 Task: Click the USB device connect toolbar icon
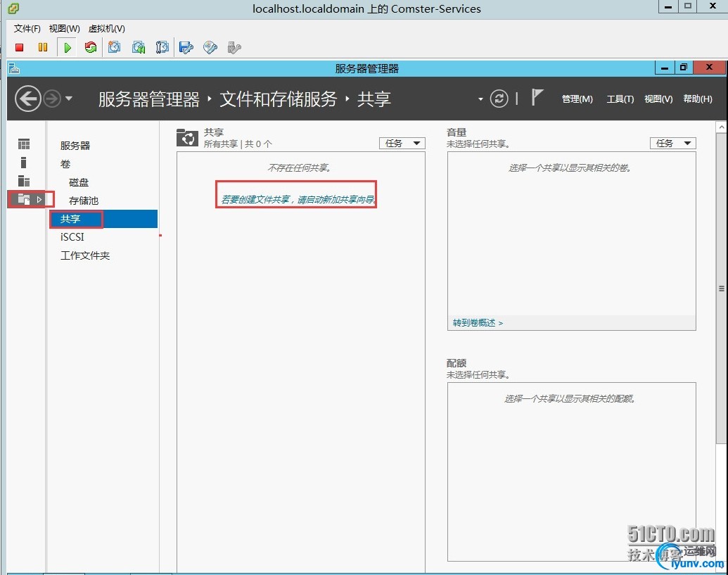tap(234, 47)
